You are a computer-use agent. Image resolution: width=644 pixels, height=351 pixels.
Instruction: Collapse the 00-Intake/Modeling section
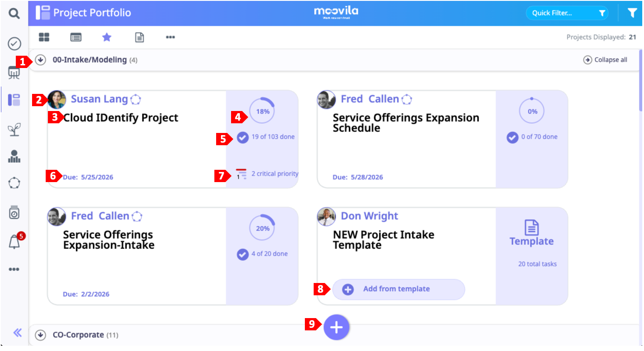tap(40, 60)
